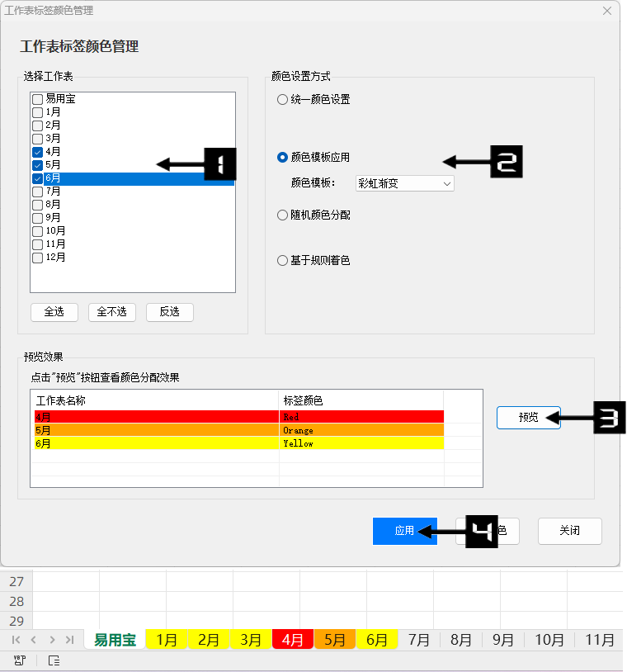Jump to last sheet navigation arrow
This screenshot has height=672, width=627.
(x=70, y=640)
